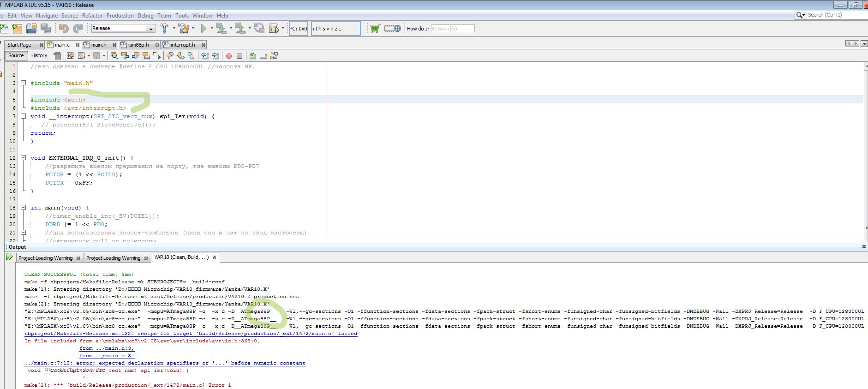The height and width of the screenshot is (389, 868).
Task: Toggle rectangular selection mode icon
Action: coord(156,56)
